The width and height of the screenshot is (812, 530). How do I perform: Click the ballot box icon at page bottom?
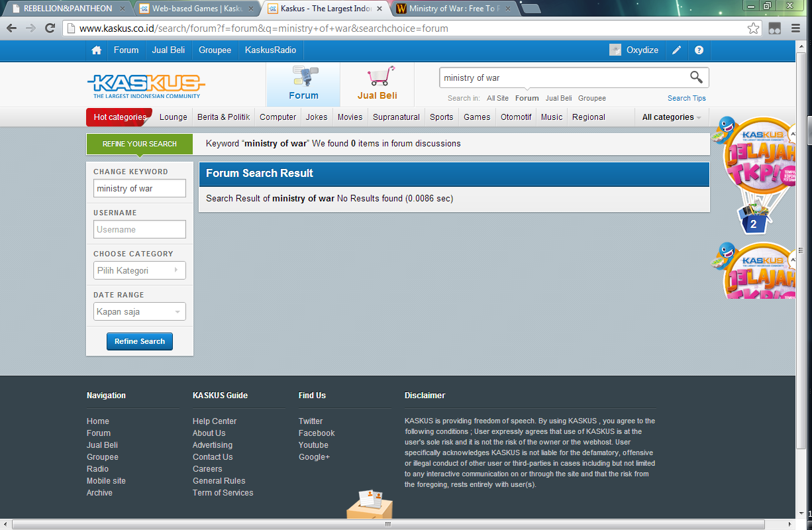pyautogui.click(x=370, y=505)
